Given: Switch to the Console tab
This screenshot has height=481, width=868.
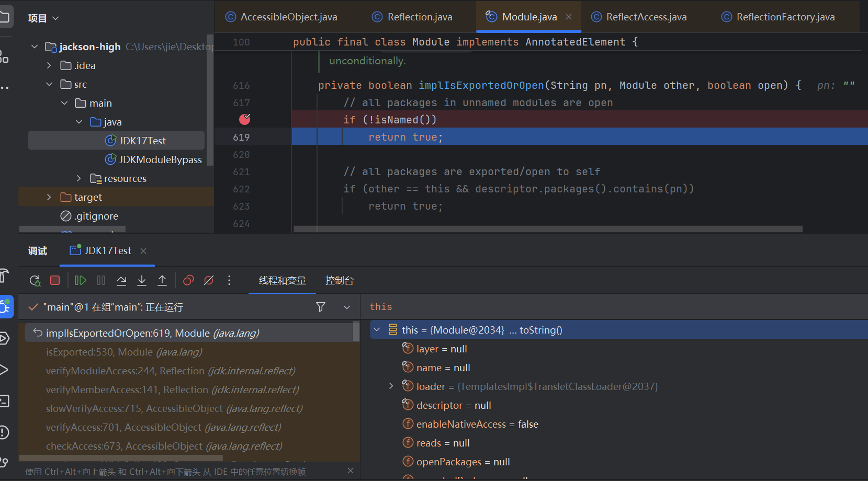Looking at the screenshot, I should pyautogui.click(x=340, y=281).
